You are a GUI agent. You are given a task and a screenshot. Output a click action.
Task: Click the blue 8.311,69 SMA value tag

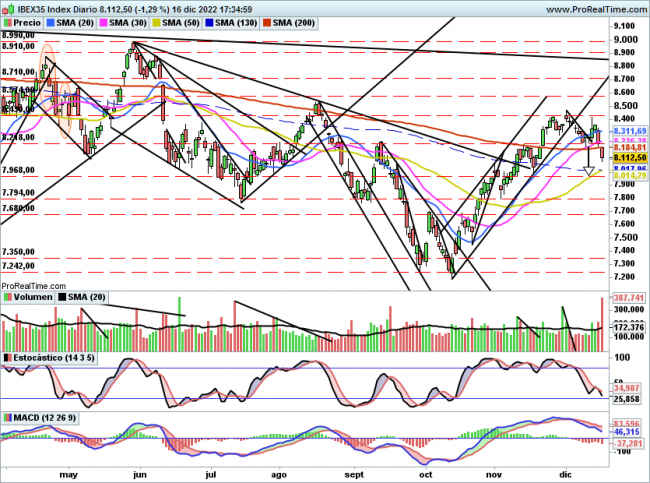click(630, 131)
